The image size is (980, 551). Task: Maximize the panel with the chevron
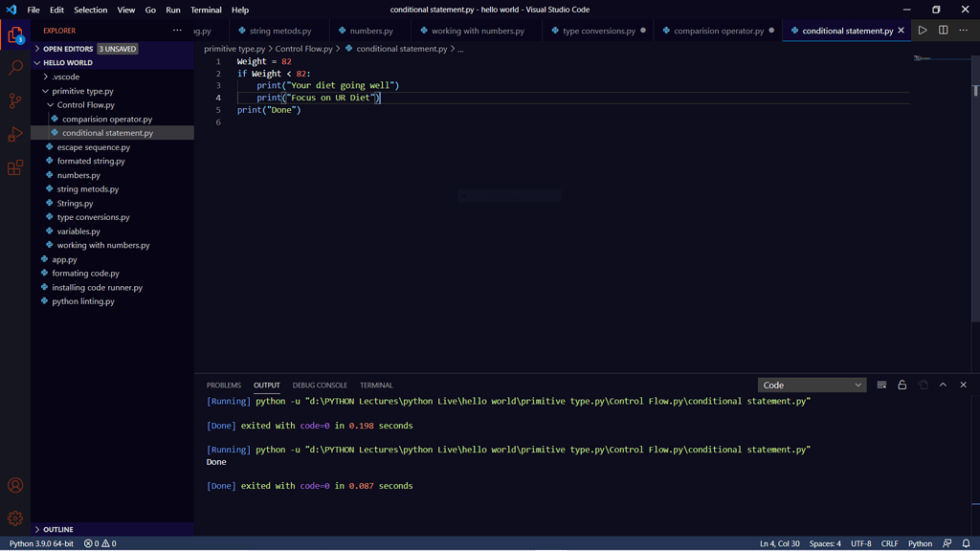pyautogui.click(x=943, y=385)
